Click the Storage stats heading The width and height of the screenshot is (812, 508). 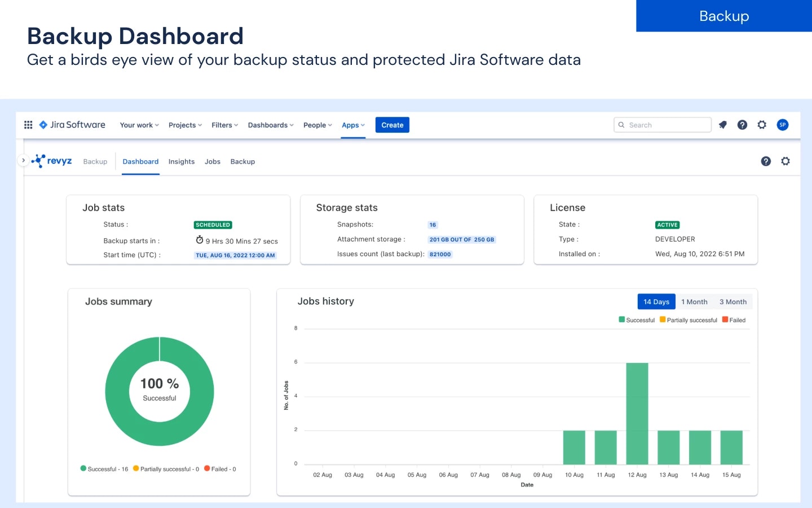(347, 208)
